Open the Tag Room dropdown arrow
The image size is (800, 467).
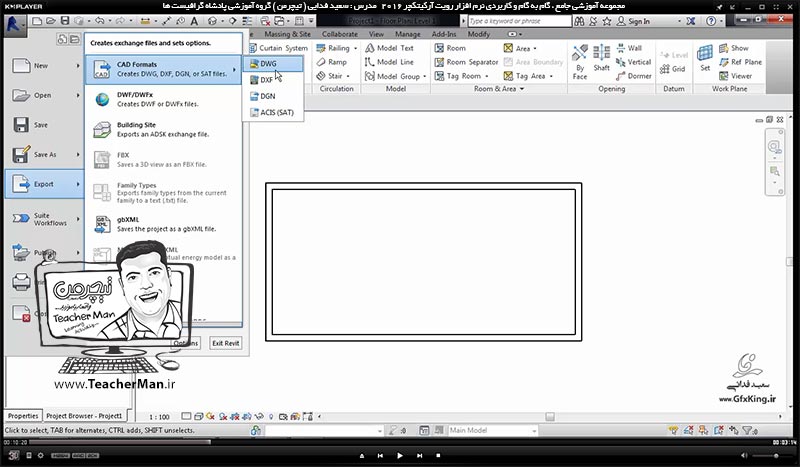coord(487,77)
